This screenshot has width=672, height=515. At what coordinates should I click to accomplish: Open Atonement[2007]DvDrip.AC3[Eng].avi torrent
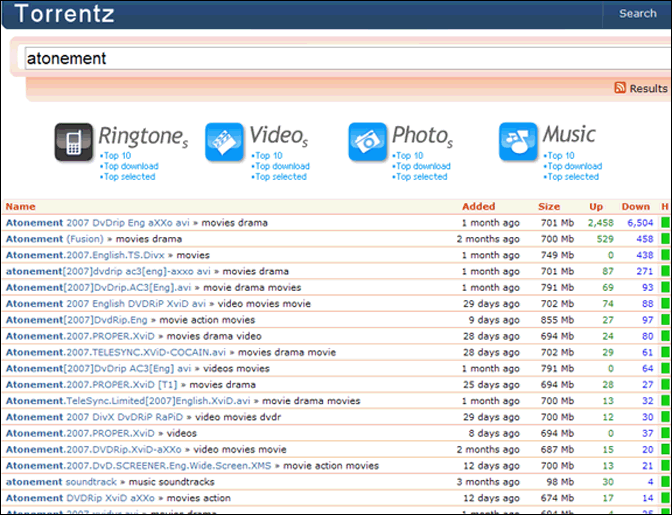coord(98,287)
